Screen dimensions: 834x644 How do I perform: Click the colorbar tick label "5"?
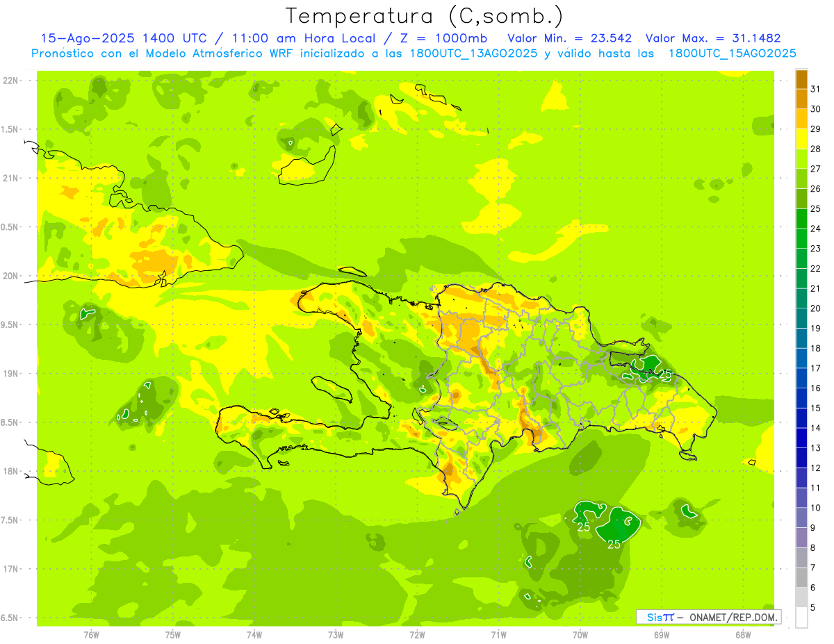coord(814,608)
